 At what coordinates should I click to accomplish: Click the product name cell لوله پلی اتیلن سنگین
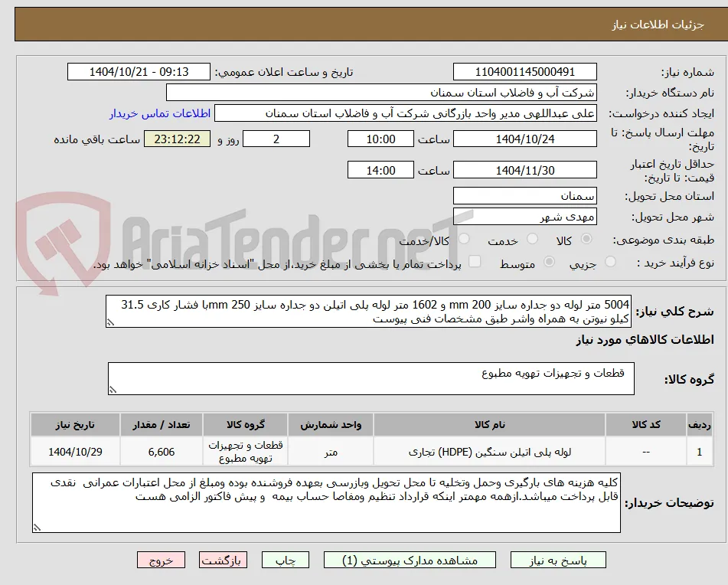(489, 452)
